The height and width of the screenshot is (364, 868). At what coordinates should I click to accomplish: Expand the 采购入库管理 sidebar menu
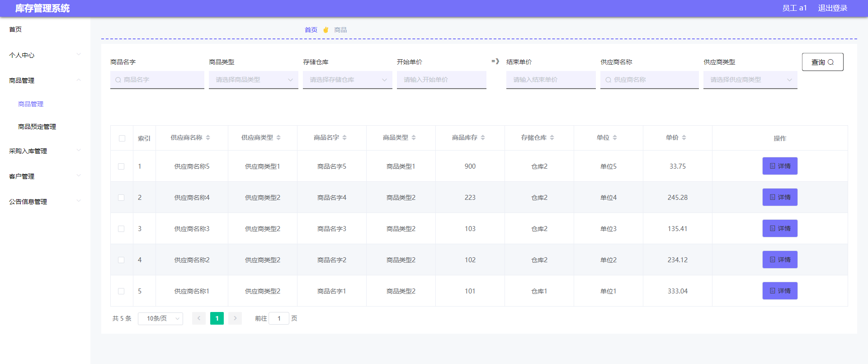(45, 151)
